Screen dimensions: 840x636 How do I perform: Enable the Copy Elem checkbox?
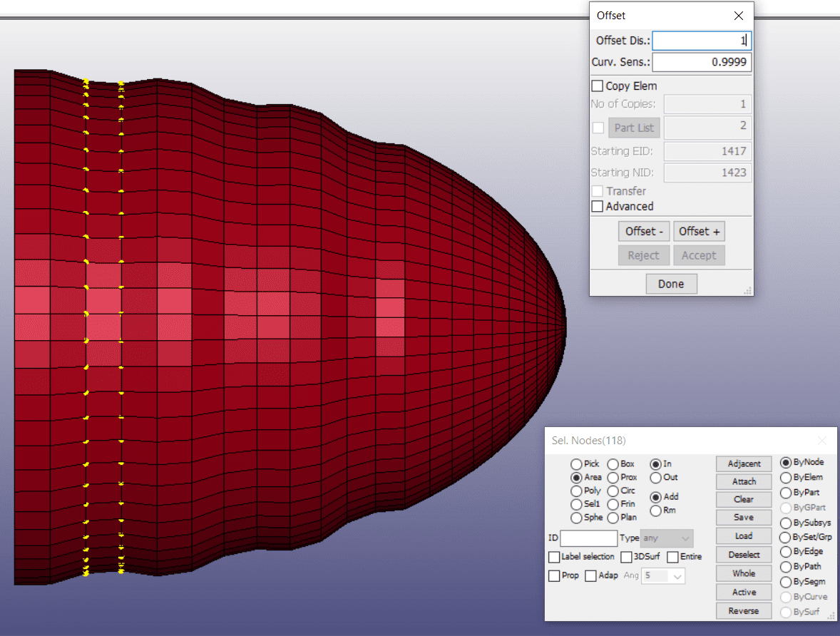click(598, 86)
